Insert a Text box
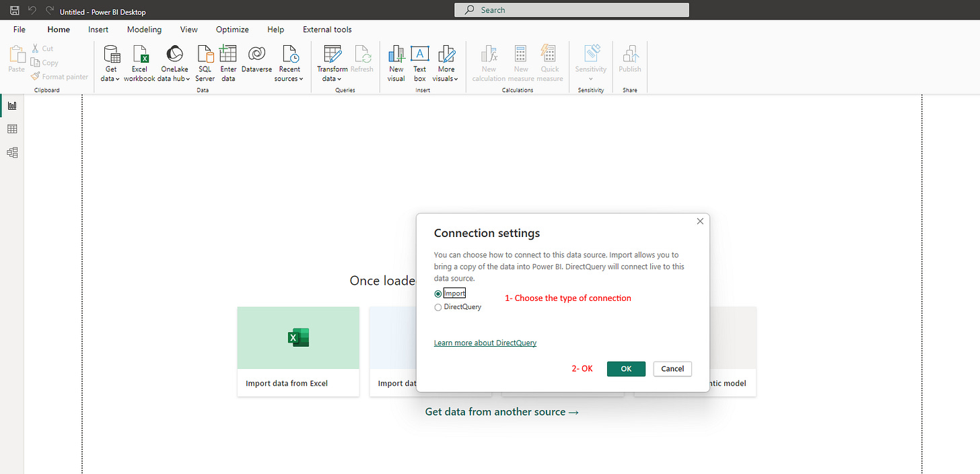 pyautogui.click(x=420, y=64)
